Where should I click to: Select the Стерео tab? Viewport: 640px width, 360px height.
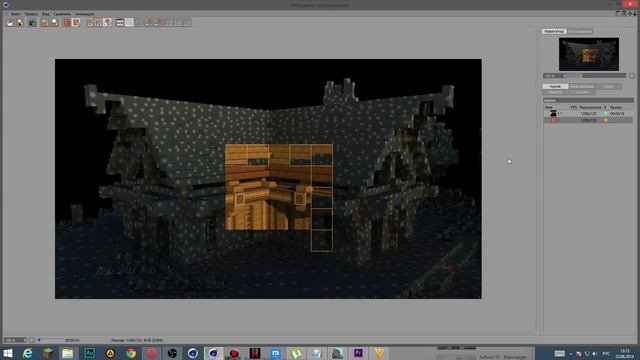click(x=582, y=92)
